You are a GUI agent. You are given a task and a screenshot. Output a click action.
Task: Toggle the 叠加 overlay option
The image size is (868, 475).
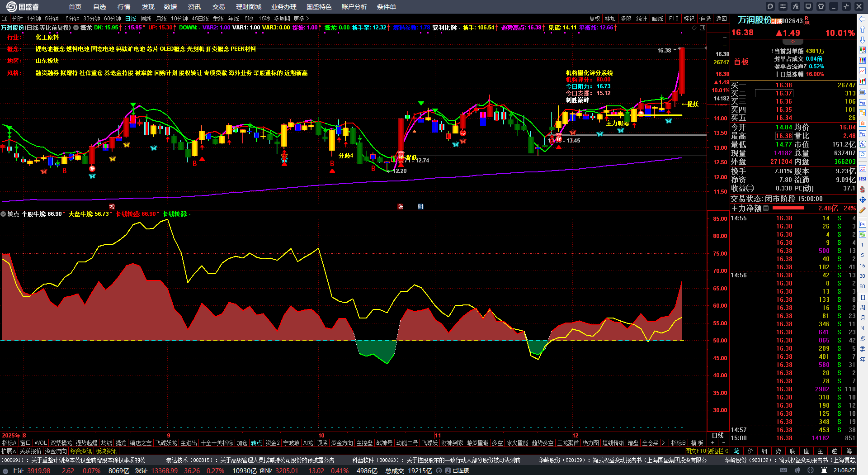point(610,19)
